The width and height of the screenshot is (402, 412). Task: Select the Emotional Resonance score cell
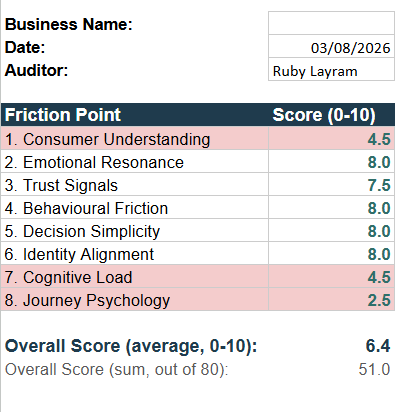(331, 162)
